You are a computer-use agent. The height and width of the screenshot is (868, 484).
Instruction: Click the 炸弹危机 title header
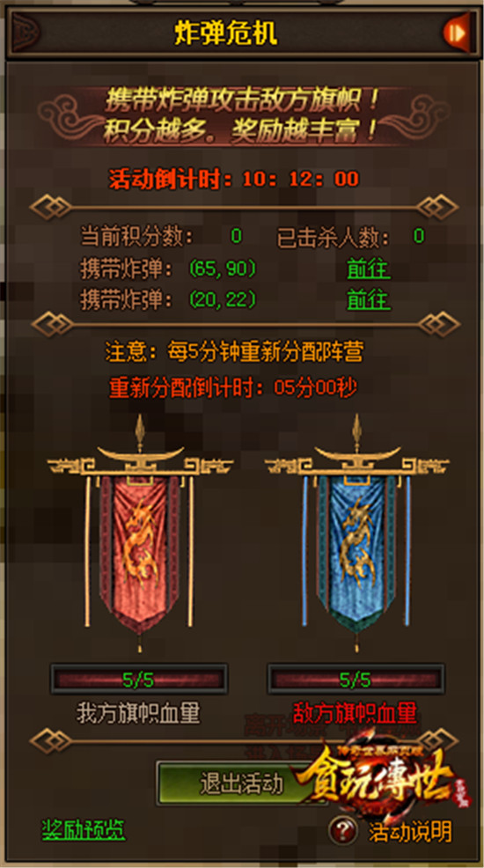pos(225,33)
